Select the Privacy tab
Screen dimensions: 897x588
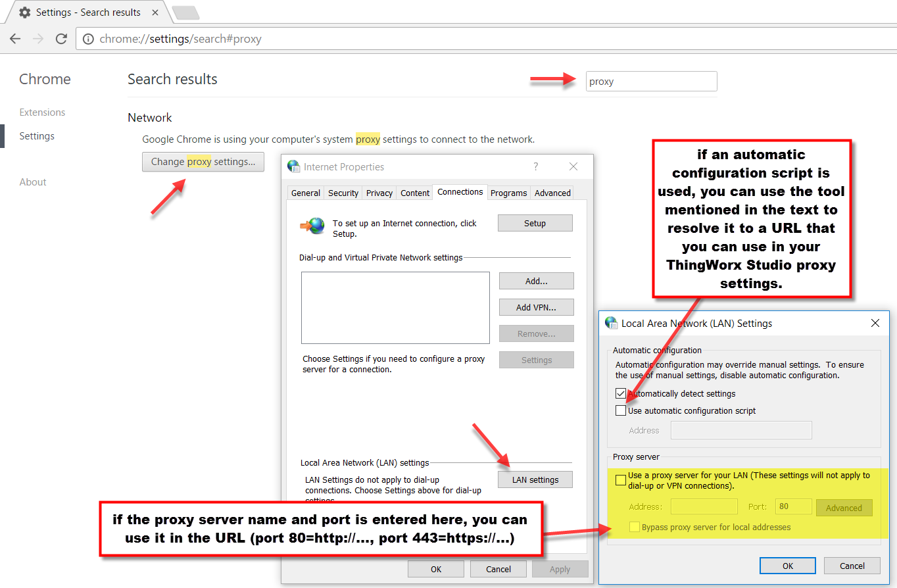(379, 193)
